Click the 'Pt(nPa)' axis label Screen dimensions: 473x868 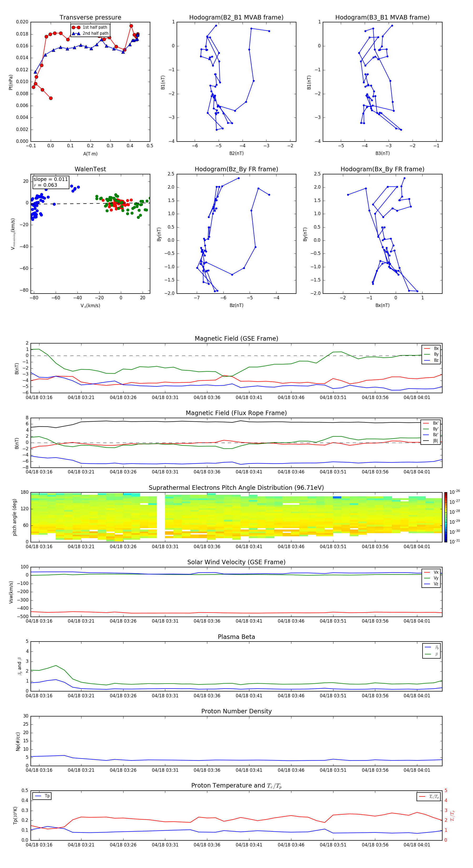pyautogui.click(x=11, y=82)
